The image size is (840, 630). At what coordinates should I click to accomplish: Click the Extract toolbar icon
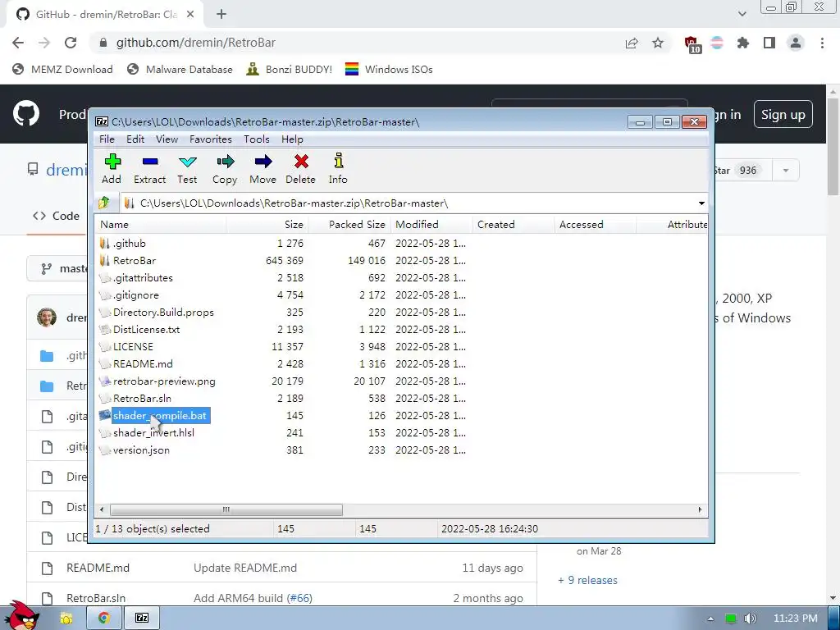pos(150,162)
